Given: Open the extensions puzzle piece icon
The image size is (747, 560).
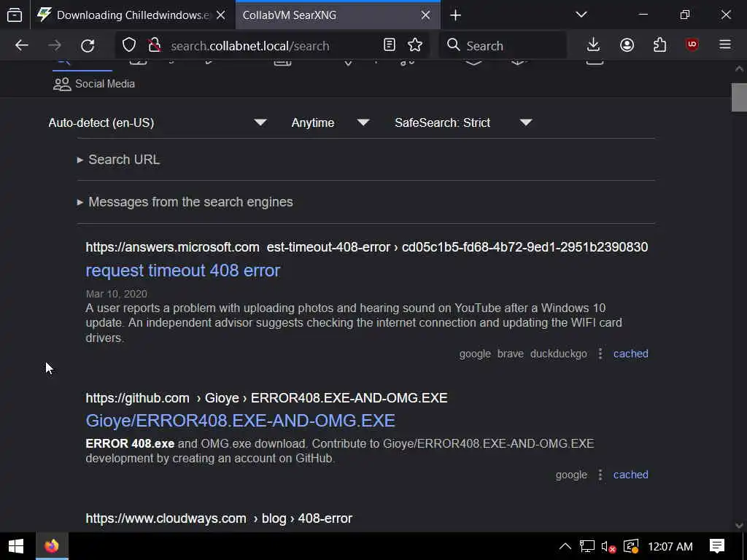Looking at the screenshot, I should (x=659, y=45).
